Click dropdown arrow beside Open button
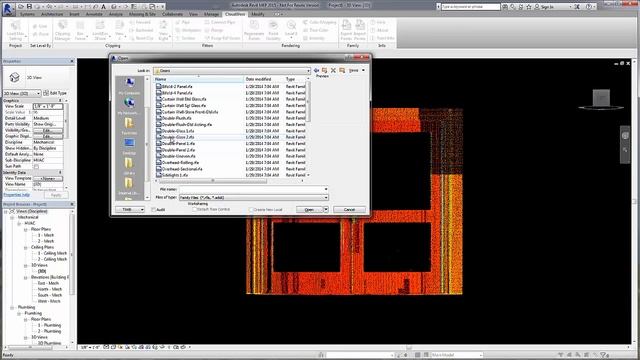 tap(326, 209)
